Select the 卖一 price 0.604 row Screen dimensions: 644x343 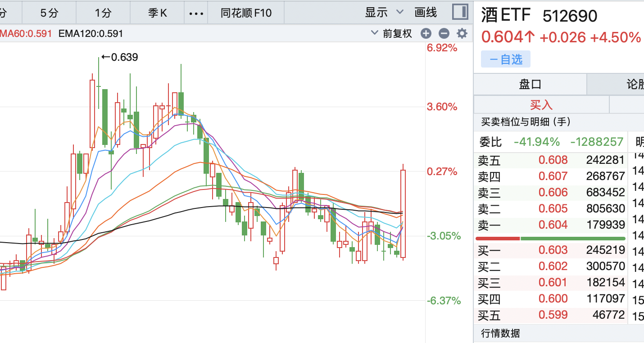(551, 225)
